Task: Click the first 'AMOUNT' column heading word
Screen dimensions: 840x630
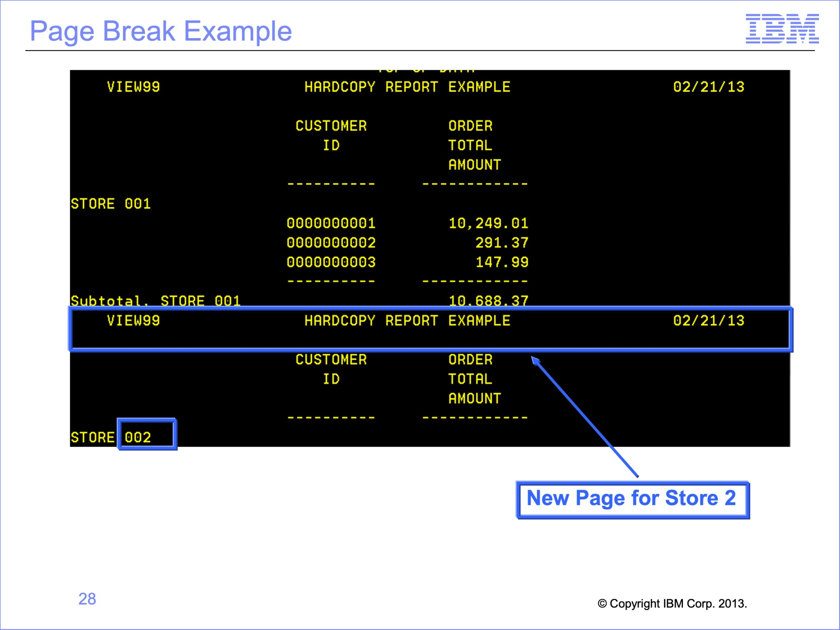Action: [x=475, y=165]
